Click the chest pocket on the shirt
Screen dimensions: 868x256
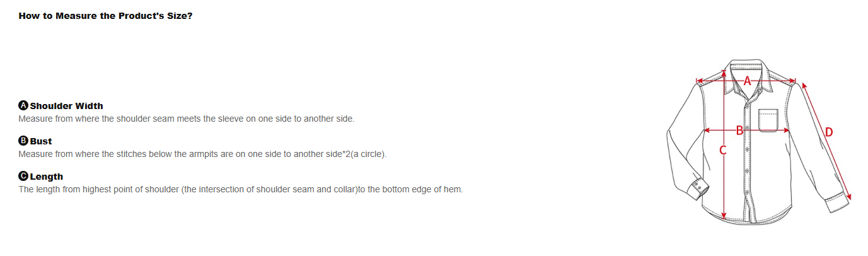(768, 120)
